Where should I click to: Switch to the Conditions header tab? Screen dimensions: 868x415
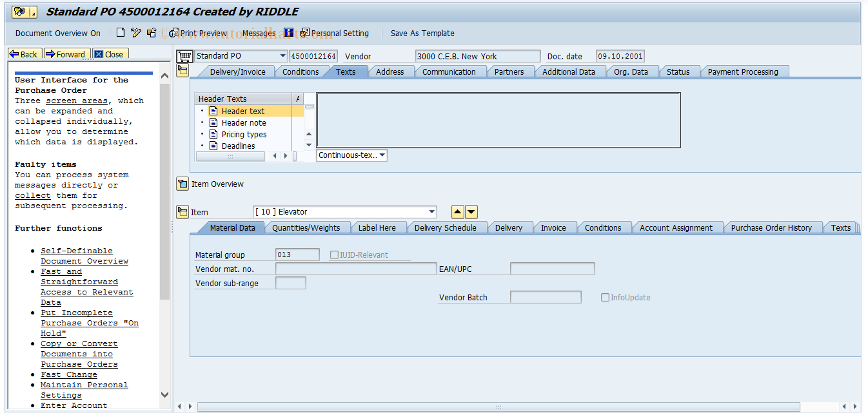pyautogui.click(x=301, y=72)
